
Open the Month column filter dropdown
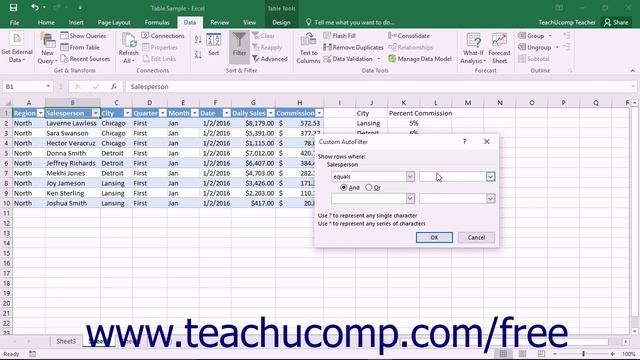[194, 113]
